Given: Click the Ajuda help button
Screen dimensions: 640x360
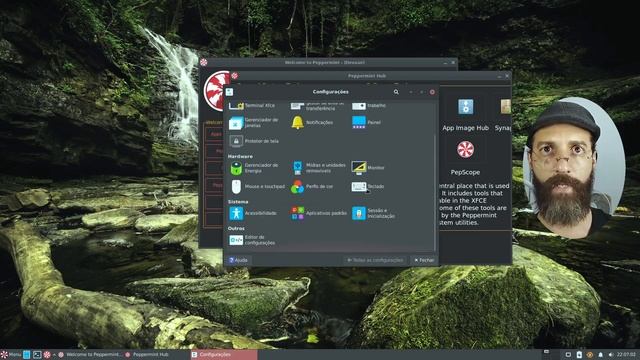Looking at the screenshot, I should (x=238, y=260).
